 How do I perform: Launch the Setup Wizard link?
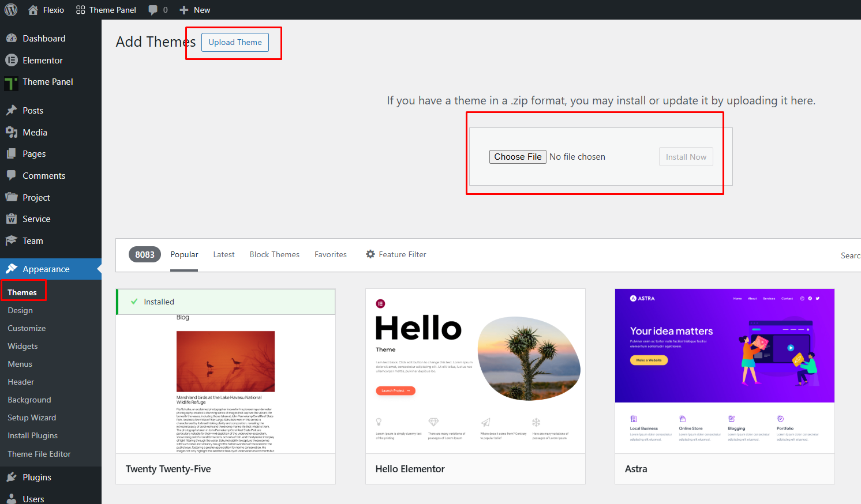(x=32, y=418)
